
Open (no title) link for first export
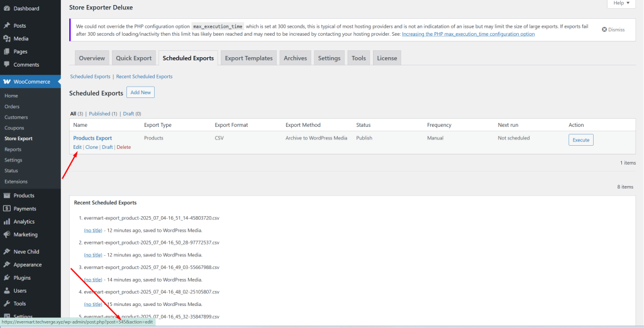93,230
